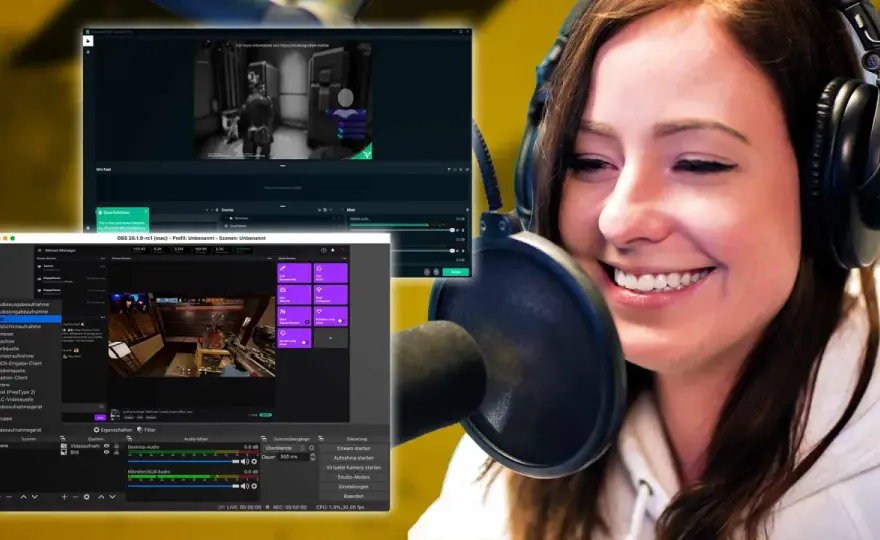Move scene up in Szenen toolbar
880x540 pixels.
click(24, 497)
